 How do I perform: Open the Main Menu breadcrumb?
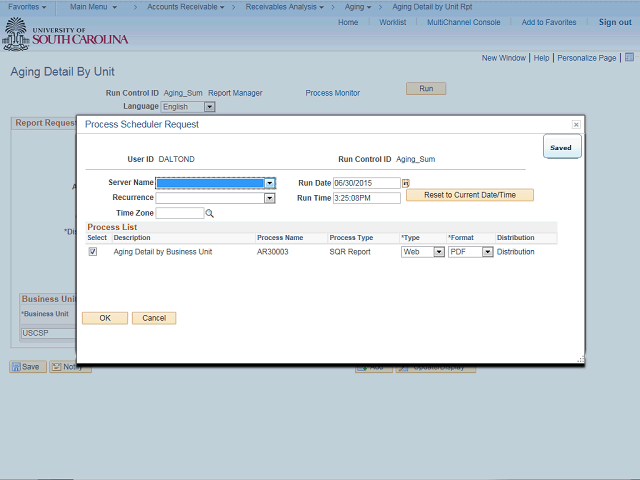93,7
